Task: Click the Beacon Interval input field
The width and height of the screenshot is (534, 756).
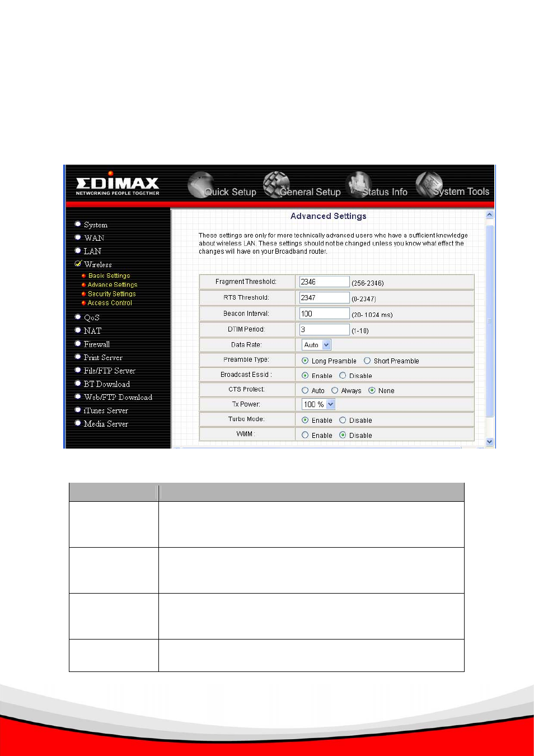Action: (325, 314)
